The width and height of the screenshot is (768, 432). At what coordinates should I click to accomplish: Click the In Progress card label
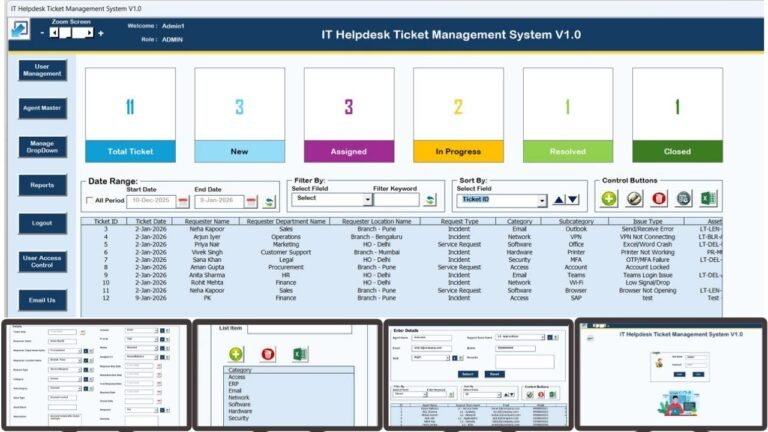458,151
